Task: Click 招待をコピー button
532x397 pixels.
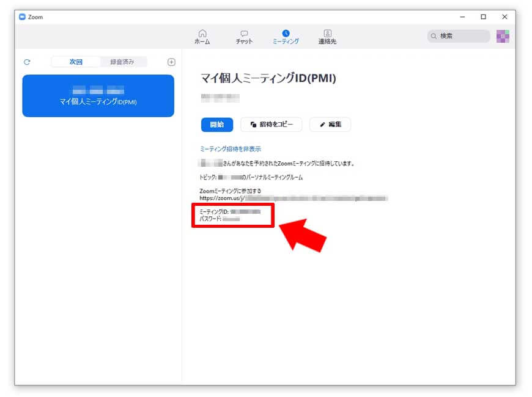Action: (x=272, y=125)
